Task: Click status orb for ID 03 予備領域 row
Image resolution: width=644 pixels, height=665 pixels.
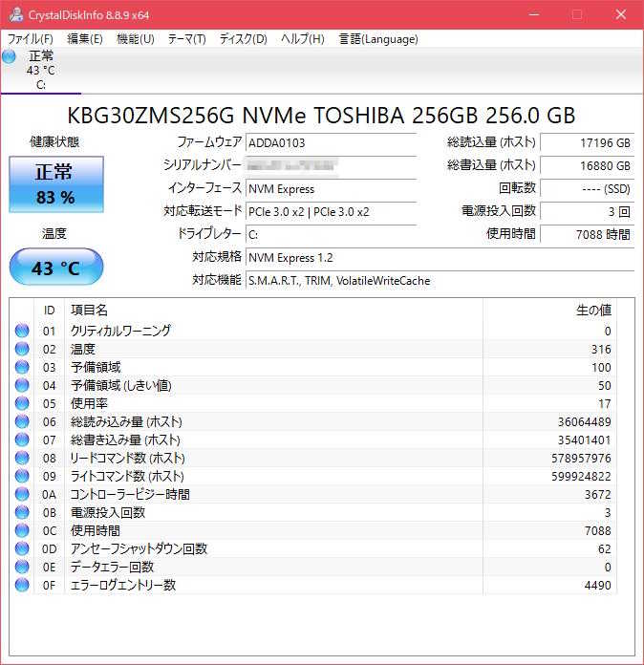Action: (22, 367)
